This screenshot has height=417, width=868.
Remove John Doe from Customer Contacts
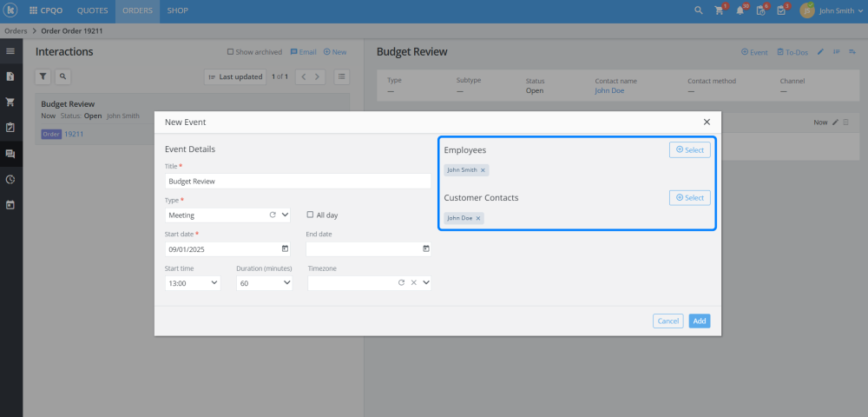tap(478, 218)
